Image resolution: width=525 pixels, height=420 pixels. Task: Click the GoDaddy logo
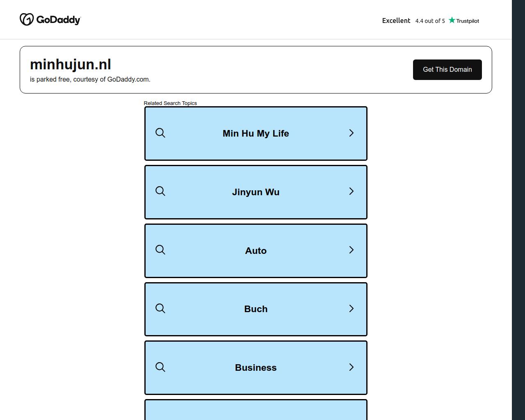(50, 19)
